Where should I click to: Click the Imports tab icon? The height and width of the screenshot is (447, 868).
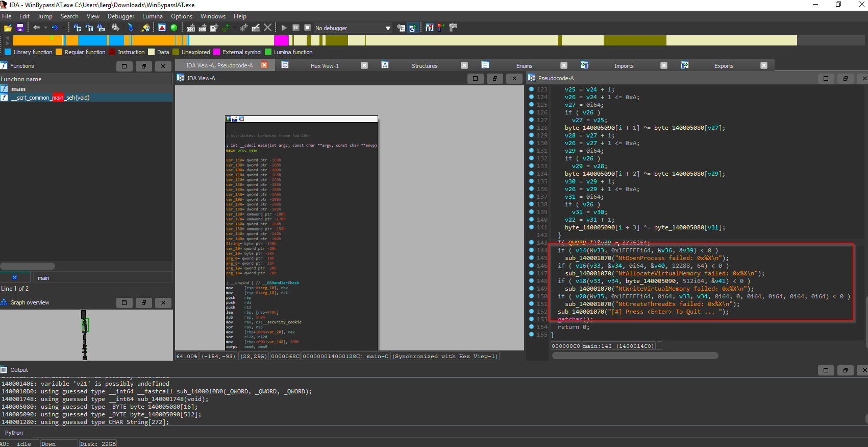(x=585, y=65)
